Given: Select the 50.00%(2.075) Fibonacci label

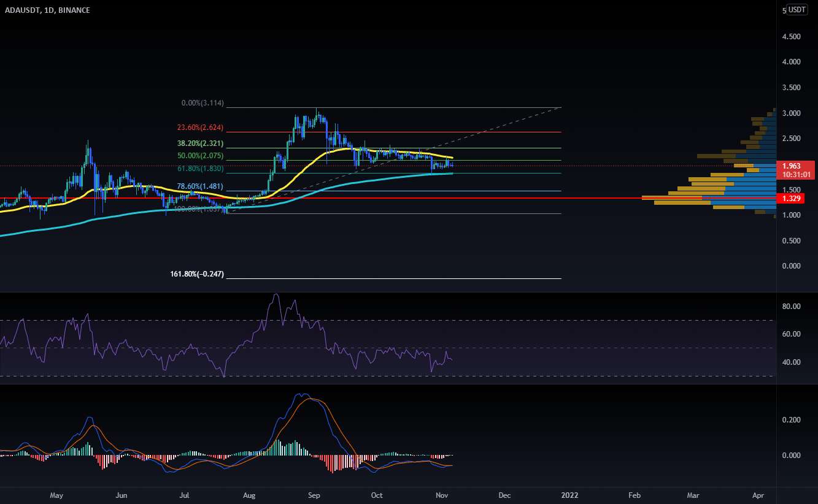Looking at the screenshot, I should tap(201, 156).
